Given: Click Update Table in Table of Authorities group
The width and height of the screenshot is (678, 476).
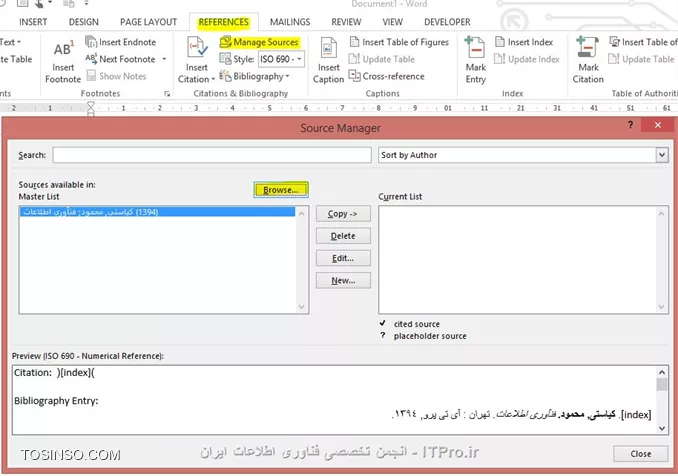Looking at the screenshot, I should (642, 59).
